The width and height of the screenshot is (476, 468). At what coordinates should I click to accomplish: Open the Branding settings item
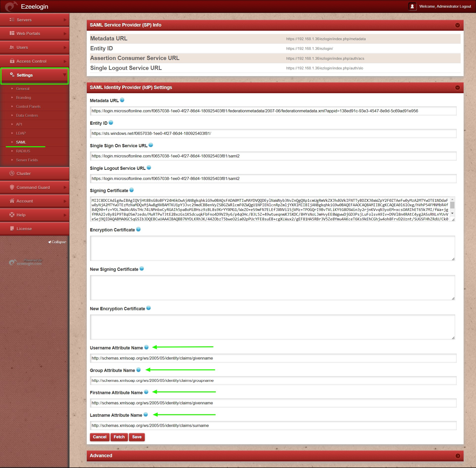[x=24, y=97]
